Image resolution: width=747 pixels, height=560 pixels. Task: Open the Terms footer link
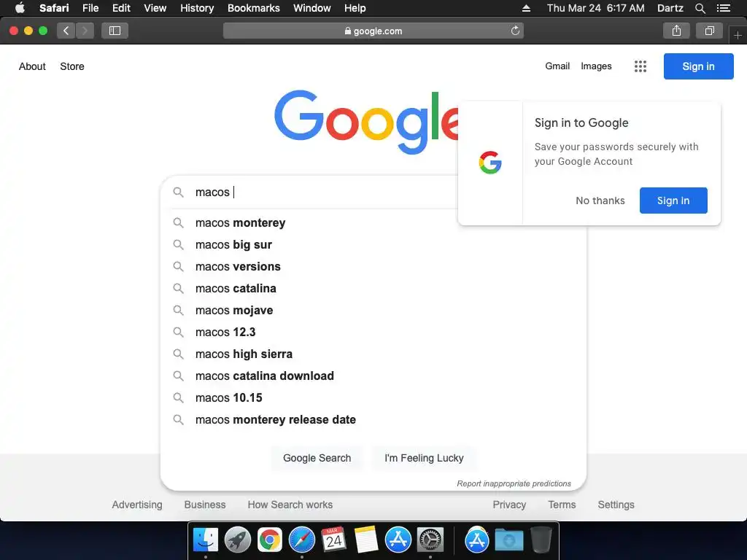pyautogui.click(x=562, y=505)
